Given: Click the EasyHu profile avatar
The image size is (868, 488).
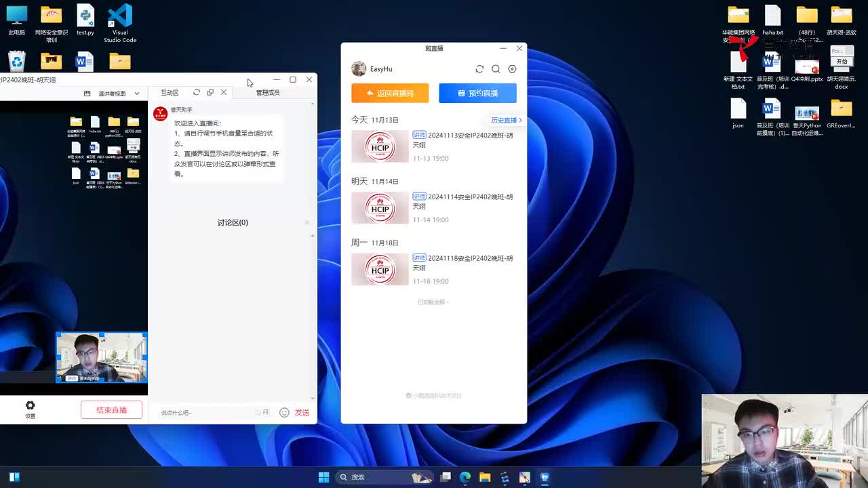Looking at the screenshot, I should (359, 68).
